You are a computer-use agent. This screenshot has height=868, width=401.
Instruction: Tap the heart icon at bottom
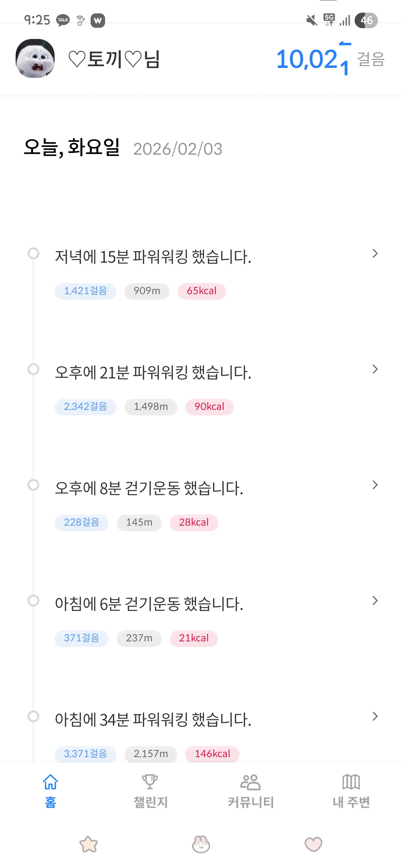click(313, 844)
